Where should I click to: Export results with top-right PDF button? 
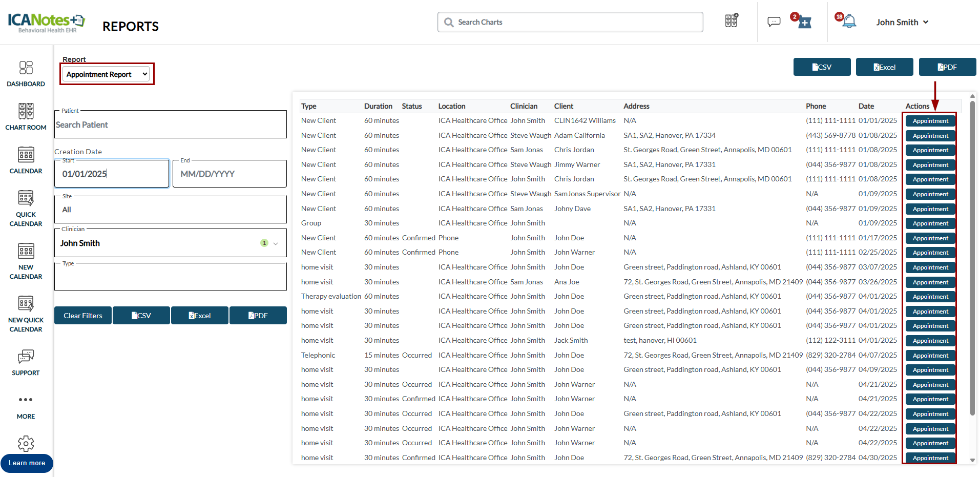(947, 67)
